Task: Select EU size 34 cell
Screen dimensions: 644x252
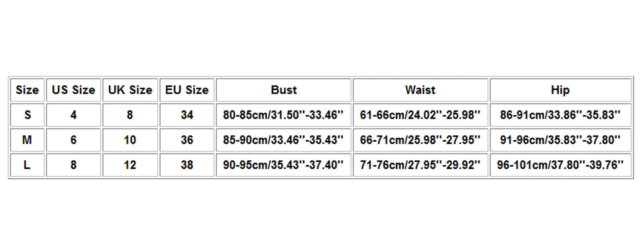Action: coord(187,115)
